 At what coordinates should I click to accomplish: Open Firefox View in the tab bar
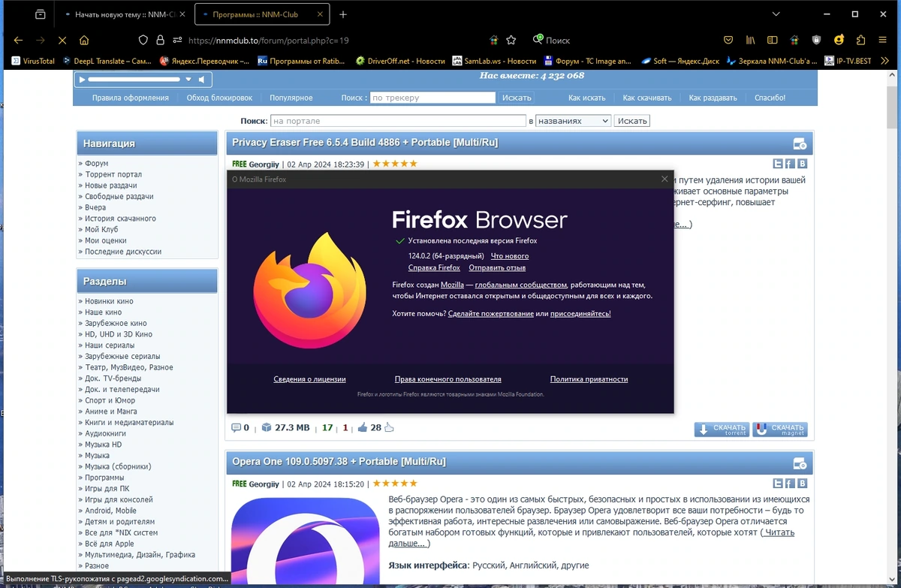tap(40, 14)
